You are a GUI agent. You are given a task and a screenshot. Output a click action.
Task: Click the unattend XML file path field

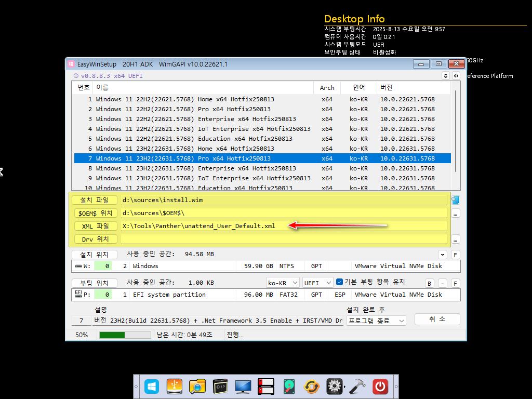(x=284, y=227)
